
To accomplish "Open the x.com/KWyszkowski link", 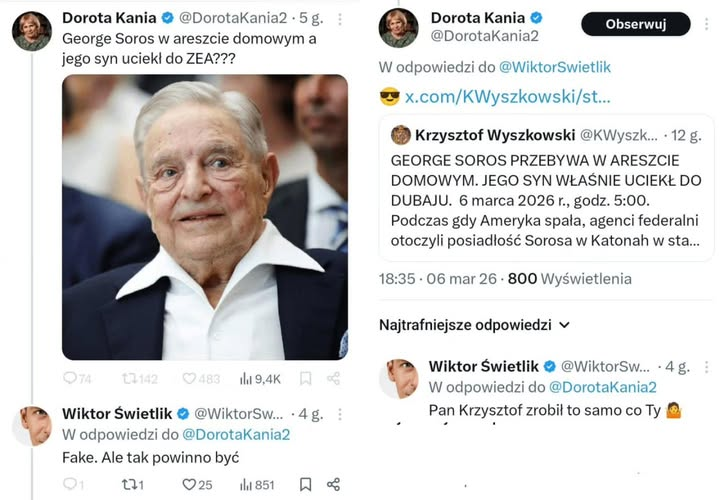I will (x=506, y=97).
